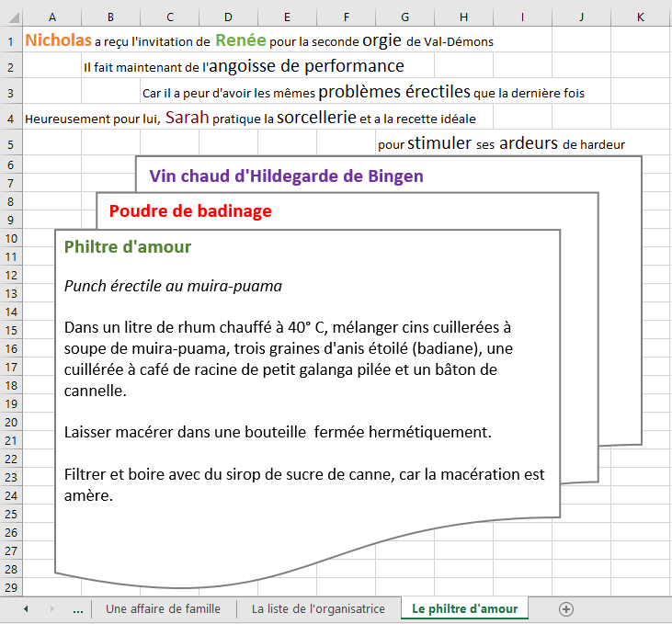Open the 'La liste de l'organisatrice' tab
The height and width of the screenshot is (624, 672).
(x=318, y=608)
